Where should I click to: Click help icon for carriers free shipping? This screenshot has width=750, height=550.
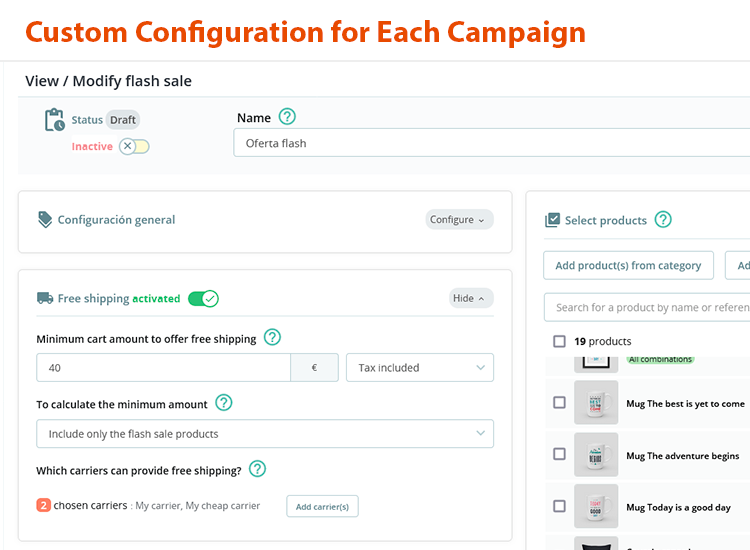(257, 468)
